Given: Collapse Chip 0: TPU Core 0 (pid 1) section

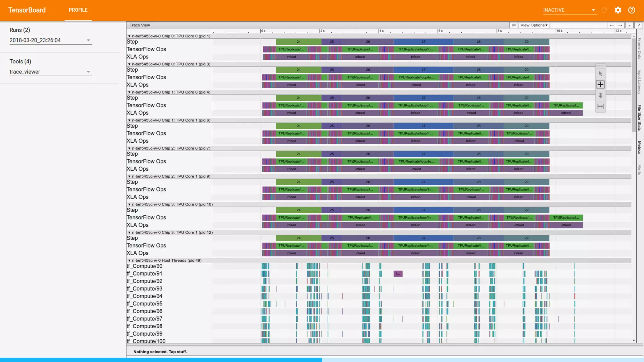Looking at the screenshot, I should click(129, 36).
